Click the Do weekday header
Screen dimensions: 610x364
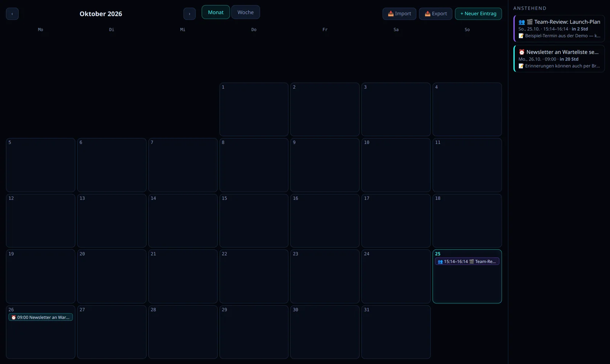(x=254, y=30)
